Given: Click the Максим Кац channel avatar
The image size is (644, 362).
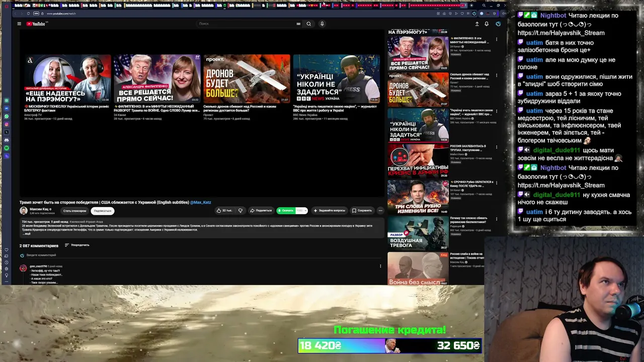Looking at the screenshot, I should (x=24, y=211).
